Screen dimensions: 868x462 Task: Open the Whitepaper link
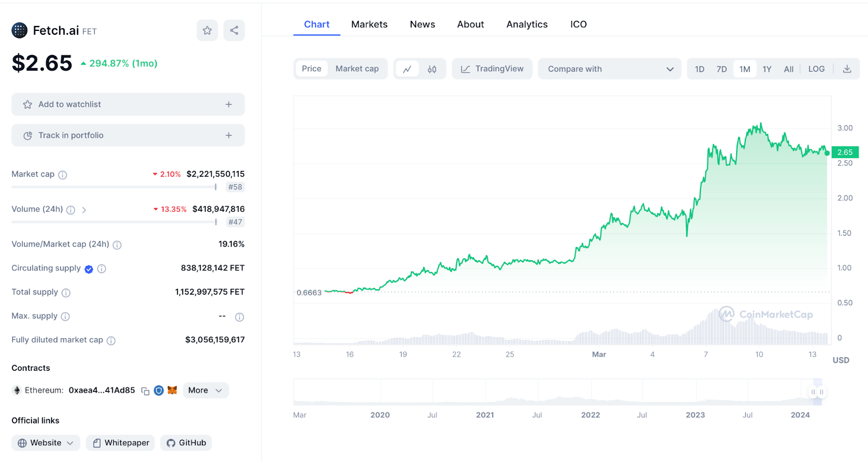point(120,443)
